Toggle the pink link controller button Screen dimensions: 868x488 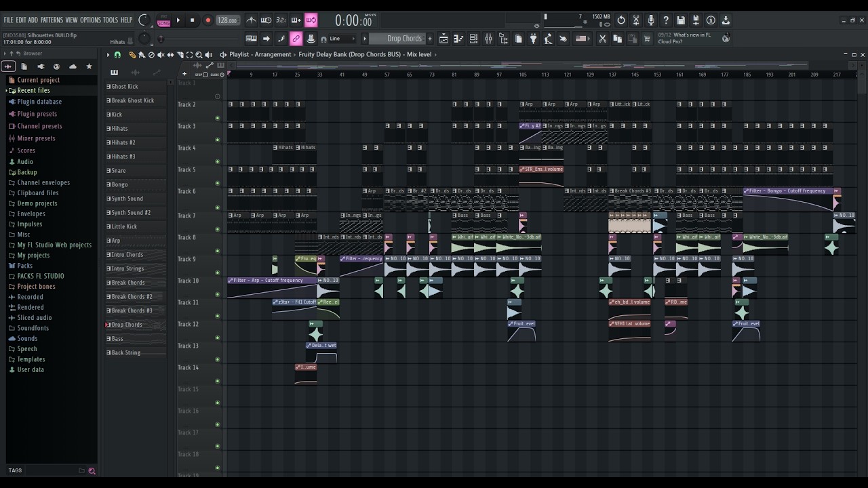pyautogui.click(x=296, y=39)
